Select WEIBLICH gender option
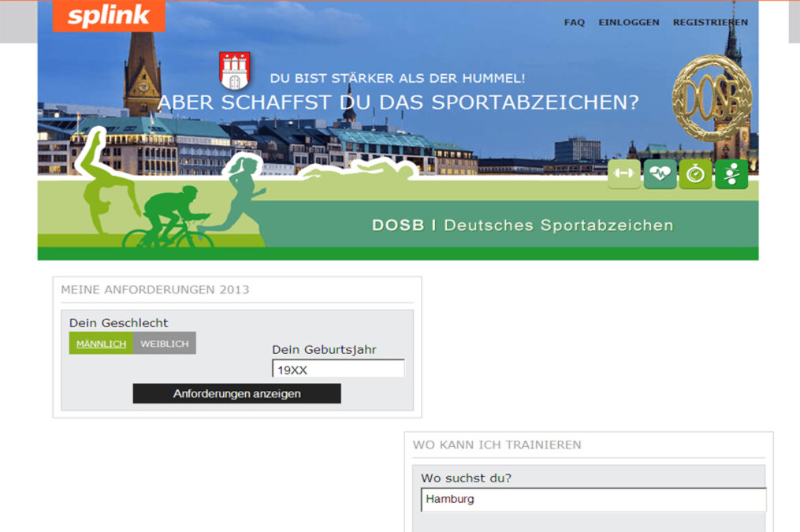This screenshot has width=800, height=532. point(165,344)
